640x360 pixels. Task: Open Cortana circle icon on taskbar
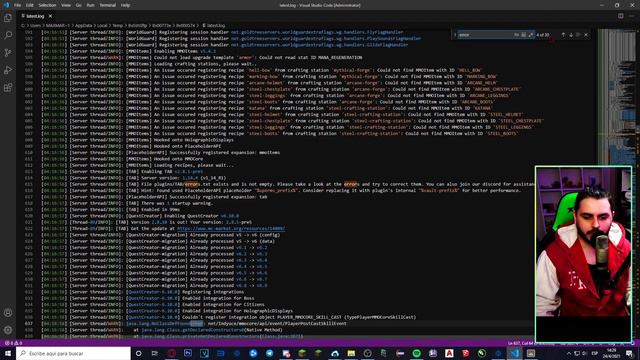click(x=138, y=353)
